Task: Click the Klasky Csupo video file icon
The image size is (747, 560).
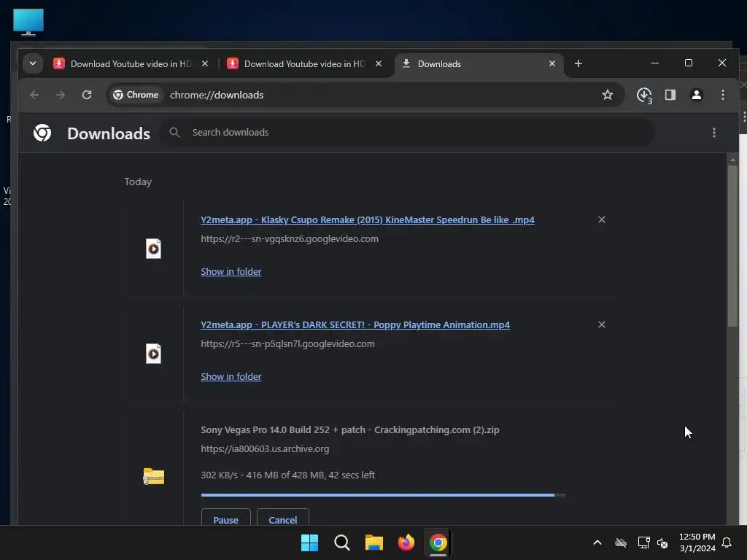Action: click(x=153, y=249)
